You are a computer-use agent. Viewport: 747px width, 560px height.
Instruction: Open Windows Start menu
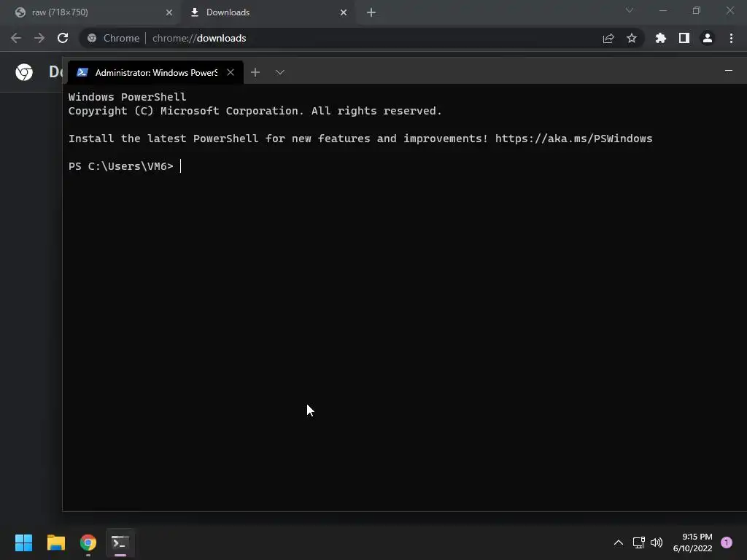pyautogui.click(x=23, y=542)
